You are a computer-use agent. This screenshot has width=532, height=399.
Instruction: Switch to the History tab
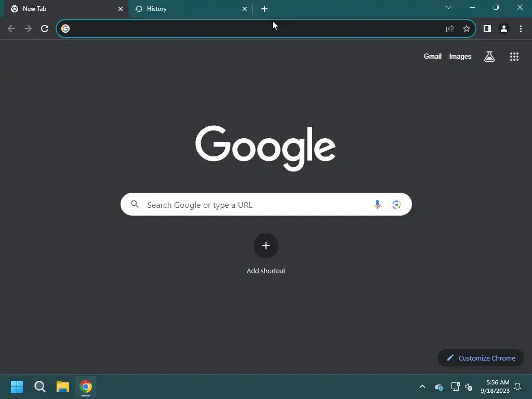[x=191, y=9]
